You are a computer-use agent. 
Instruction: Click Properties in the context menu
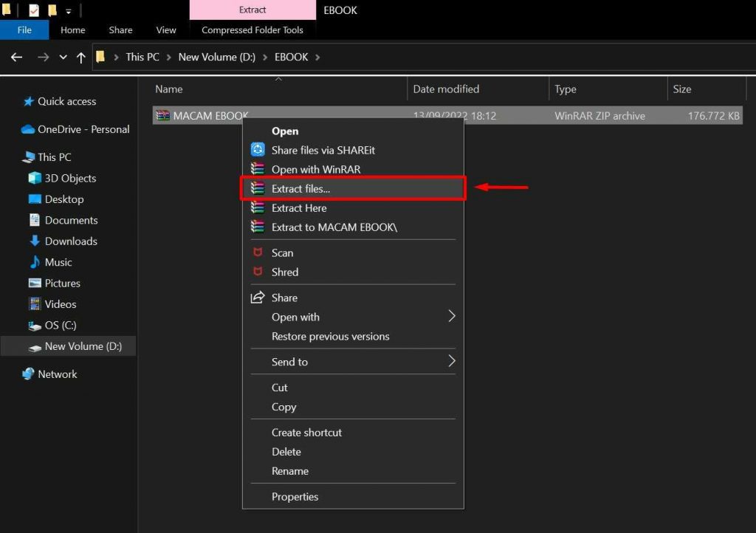[x=295, y=497]
